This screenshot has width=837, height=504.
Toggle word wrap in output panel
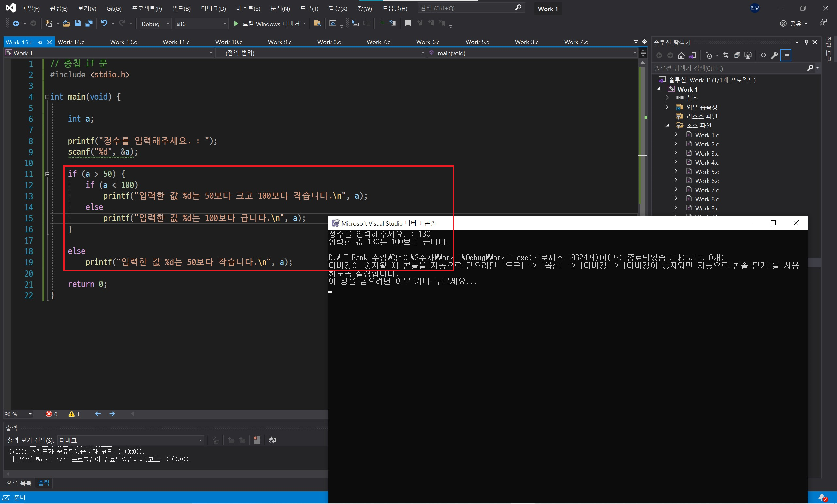point(272,440)
